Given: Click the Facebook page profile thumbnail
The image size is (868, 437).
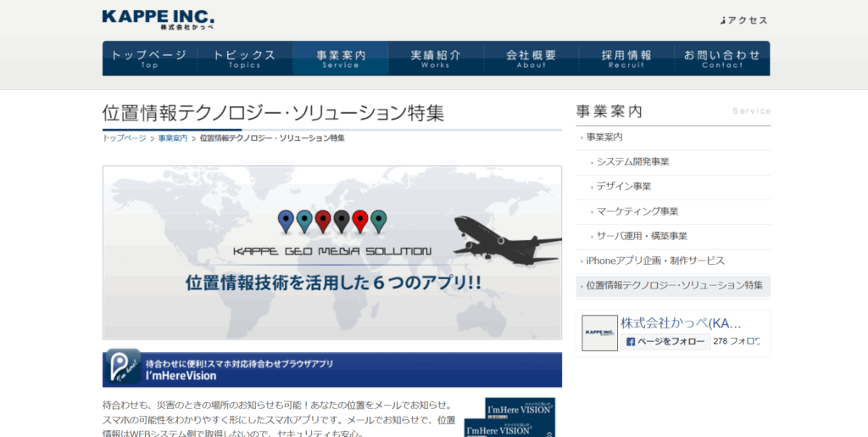Looking at the screenshot, I should tap(599, 333).
